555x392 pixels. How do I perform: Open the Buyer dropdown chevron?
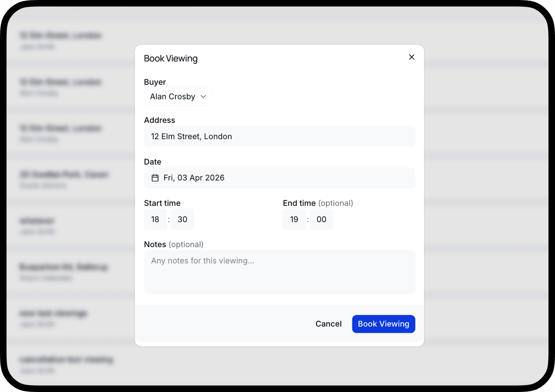point(203,97)
